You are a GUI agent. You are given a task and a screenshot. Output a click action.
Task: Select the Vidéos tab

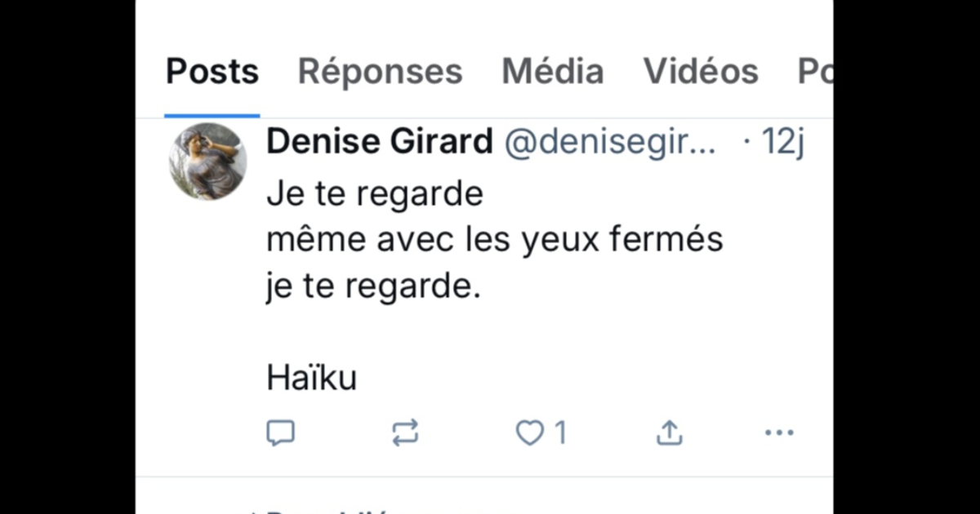click(701, 72)
